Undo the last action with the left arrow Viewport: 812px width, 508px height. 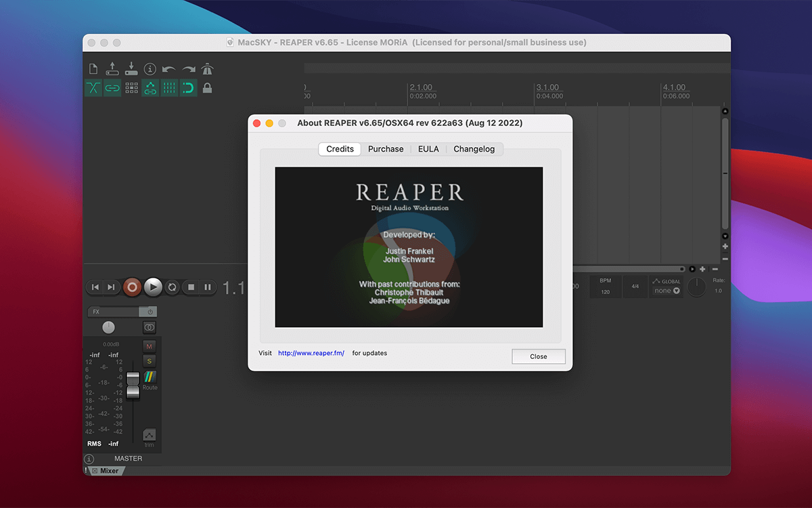tap(169, 69)
